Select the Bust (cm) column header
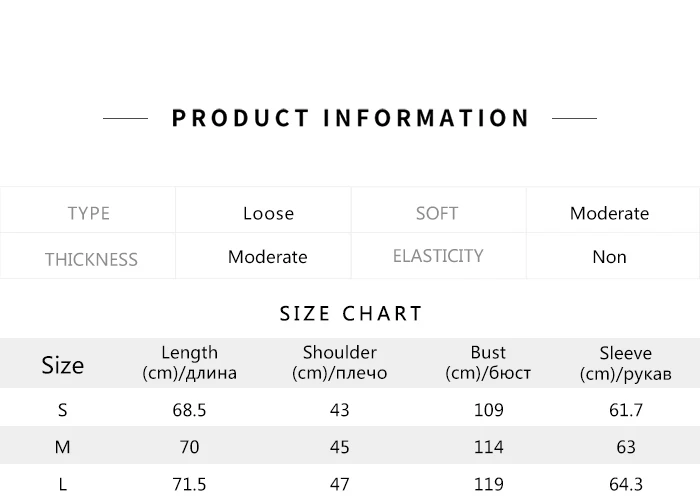Image resolution: width=700 pixels, height=500 pixels. (488, 363)
